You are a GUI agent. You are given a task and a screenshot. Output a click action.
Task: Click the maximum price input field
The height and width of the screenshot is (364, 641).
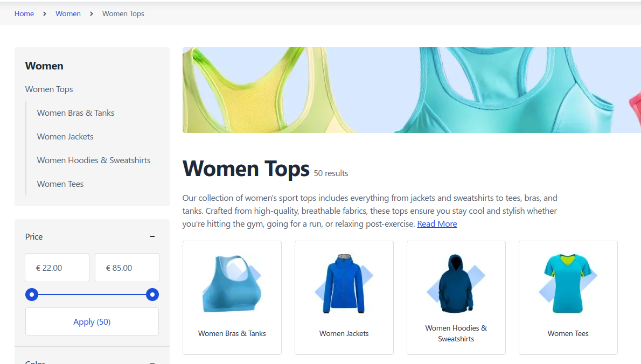(127, 268)
